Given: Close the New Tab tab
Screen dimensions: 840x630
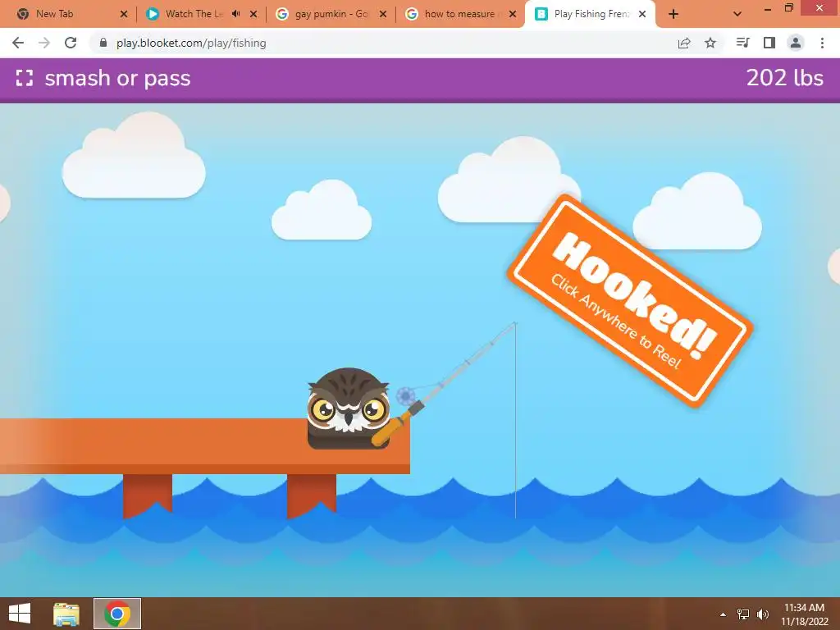Looking at the screenshot, I should 124,14.
